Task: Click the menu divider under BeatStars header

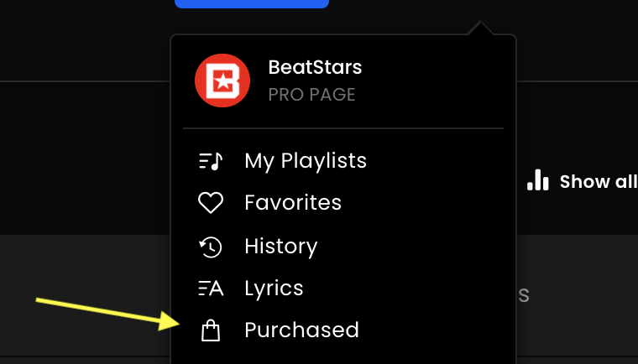Action: click(343, 128)
